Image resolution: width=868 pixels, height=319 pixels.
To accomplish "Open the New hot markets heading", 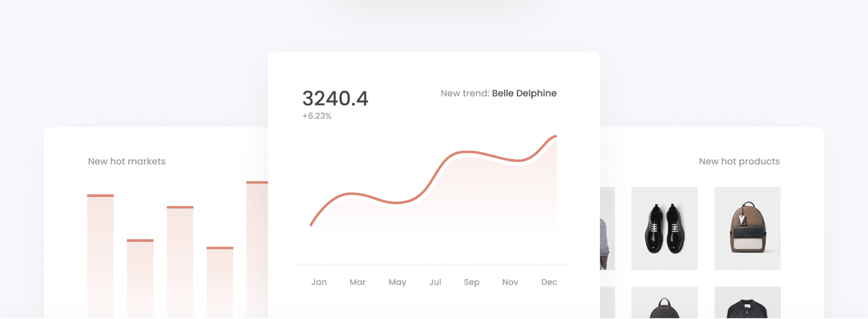I will click(126, 162).
